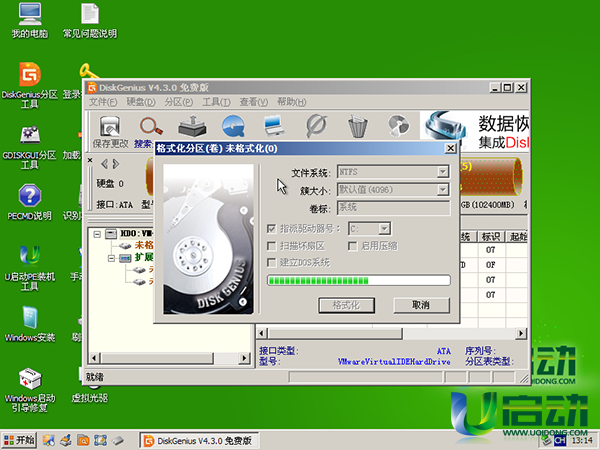This screenshot has width=600, height=450.
Task: Click right arrow of partition table scrollbar
Action: pos(521,333)
